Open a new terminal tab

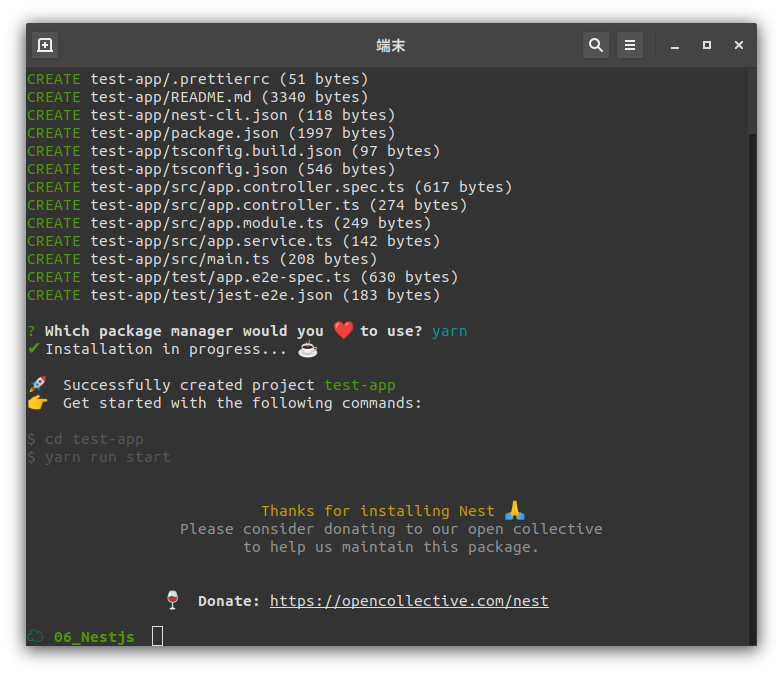tap(45, 45)
